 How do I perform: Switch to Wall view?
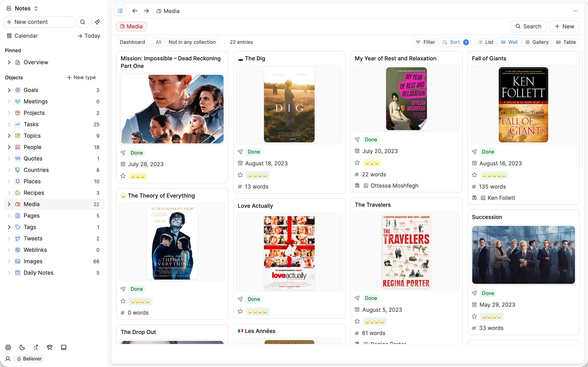pos(509,42)
